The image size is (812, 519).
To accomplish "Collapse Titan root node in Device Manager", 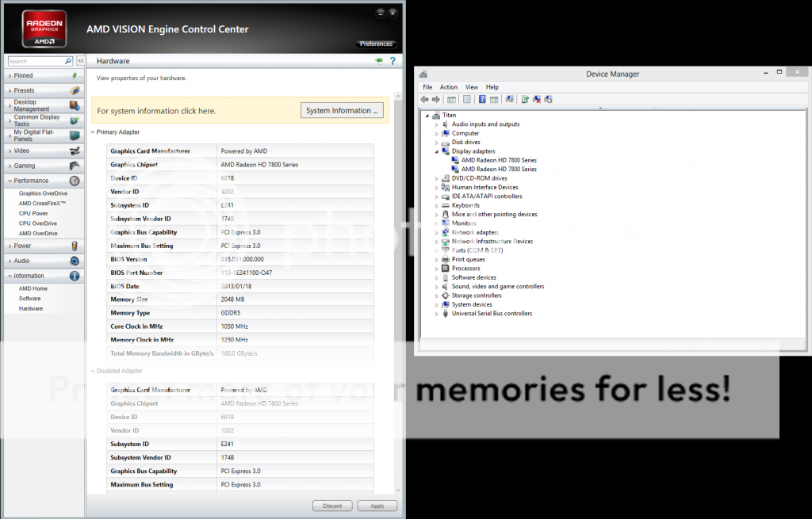I will point(427,116).
